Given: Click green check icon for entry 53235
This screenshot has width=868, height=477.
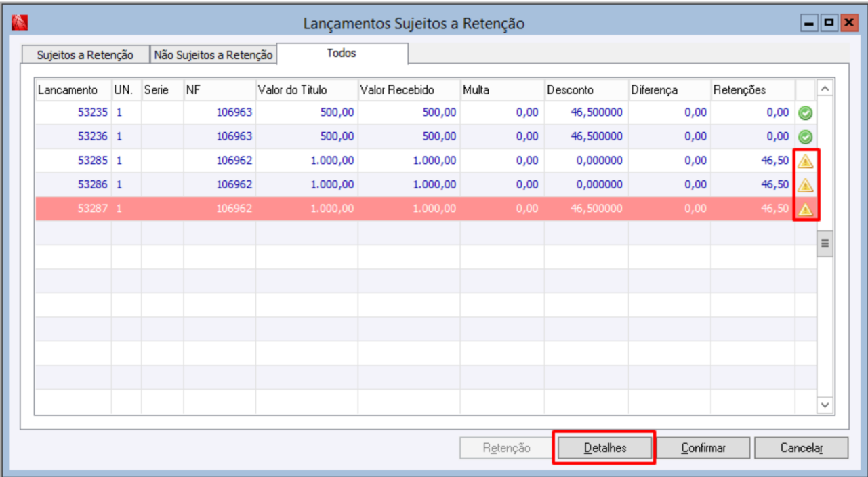Looking at the screenshot, I should tap(805, 112).
